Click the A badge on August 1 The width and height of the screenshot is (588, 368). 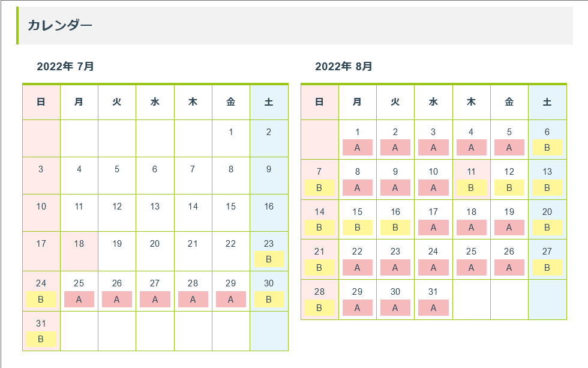coord(357,148)
